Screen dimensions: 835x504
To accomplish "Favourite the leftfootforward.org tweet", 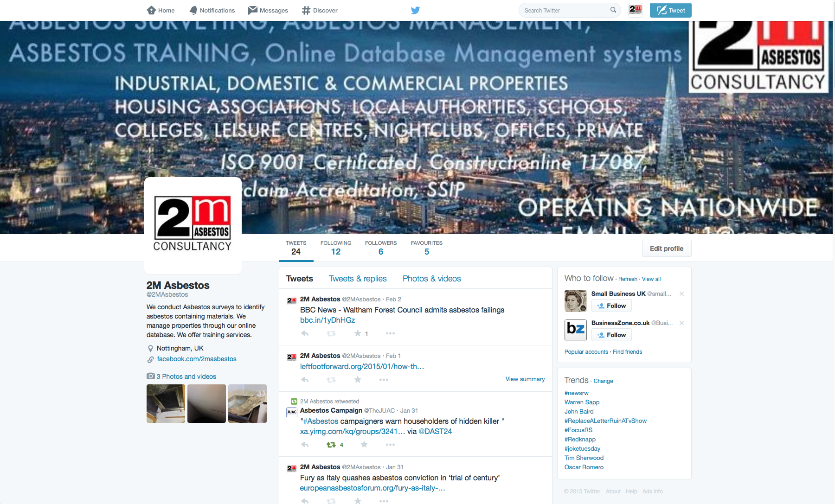I will pos(358,380).
